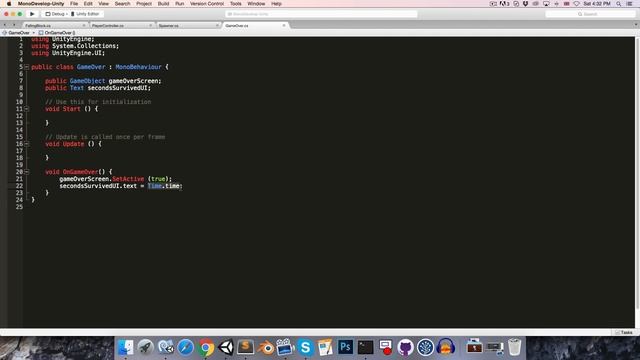Collapse the Start method fold marker

(27, 109)
